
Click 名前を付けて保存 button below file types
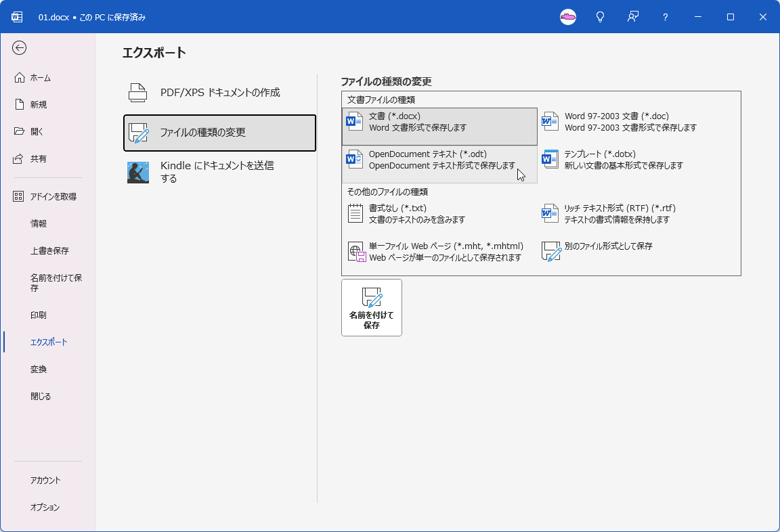click(x=372, y=307)
